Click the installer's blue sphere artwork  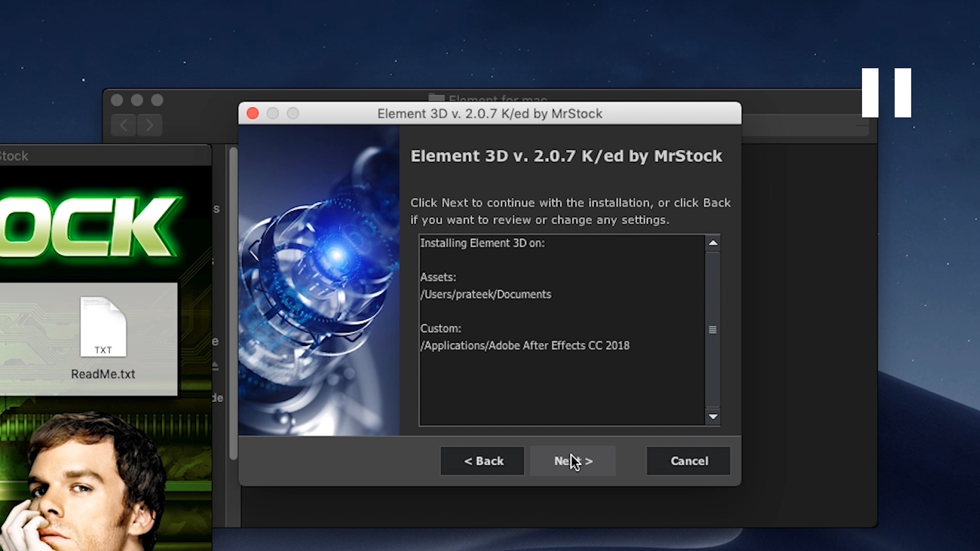pyautogui.click(x=319, y=280)
